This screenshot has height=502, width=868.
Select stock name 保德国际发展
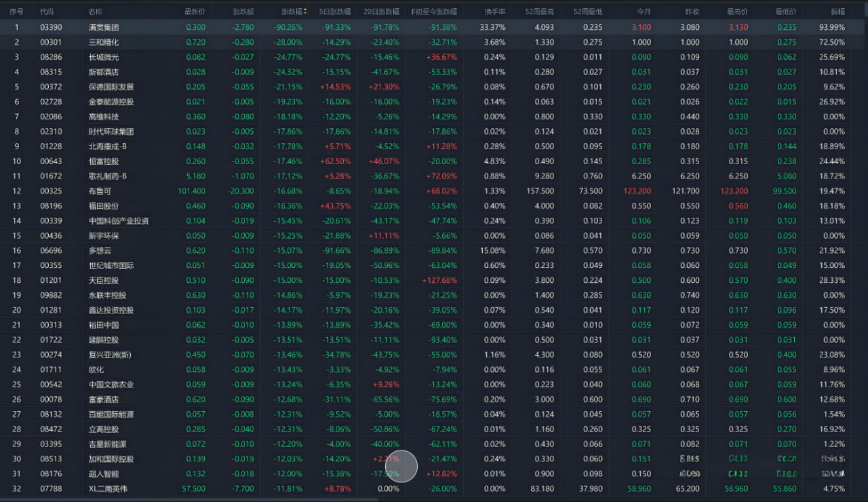[x=111, y=87]
